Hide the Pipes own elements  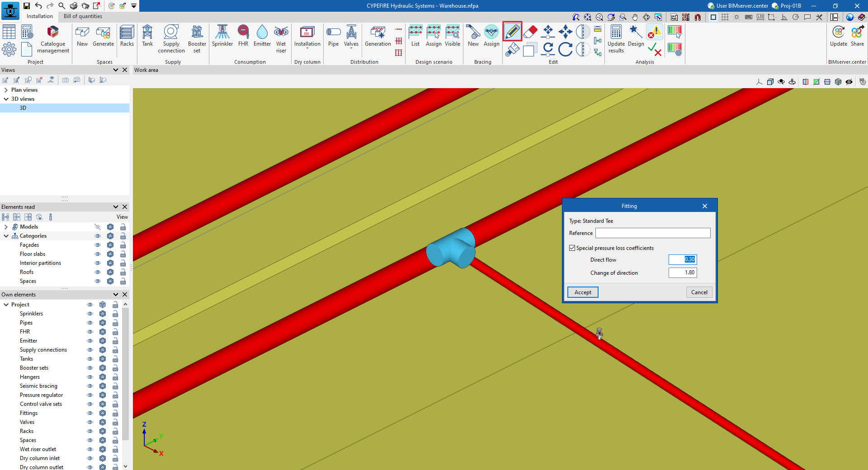pyautogui.click(x=90, y=323)
